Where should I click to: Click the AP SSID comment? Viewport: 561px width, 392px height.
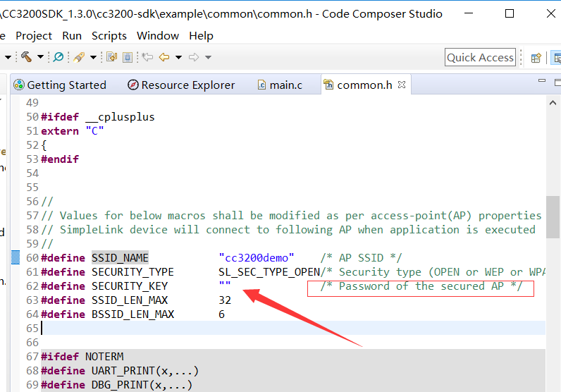tap(362, 258)
